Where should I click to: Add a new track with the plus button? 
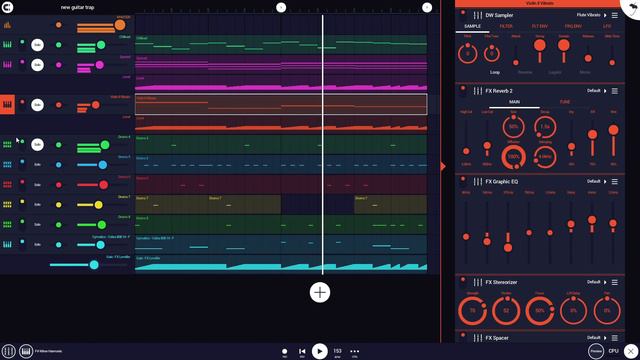pyautogui.click(x=320, y=292)
